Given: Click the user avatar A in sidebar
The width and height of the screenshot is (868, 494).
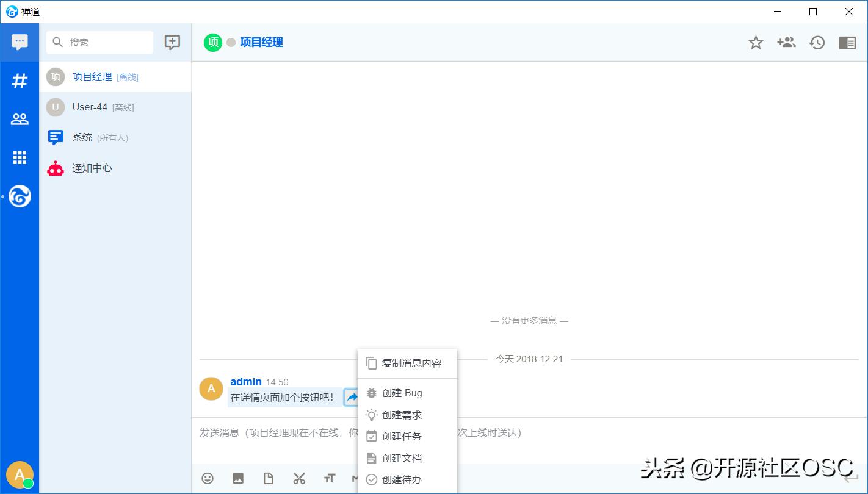Looking at the screenshot, I should (20, 474).
